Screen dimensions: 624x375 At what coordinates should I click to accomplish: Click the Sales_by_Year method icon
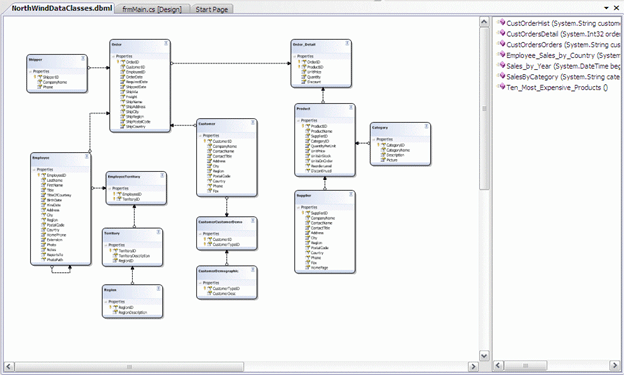[502, 65]
